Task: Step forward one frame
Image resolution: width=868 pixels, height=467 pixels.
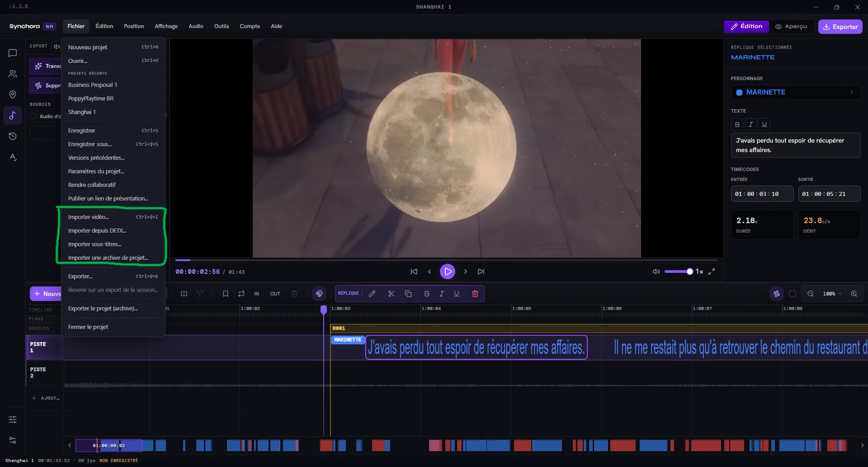Action: coord(465,272)
